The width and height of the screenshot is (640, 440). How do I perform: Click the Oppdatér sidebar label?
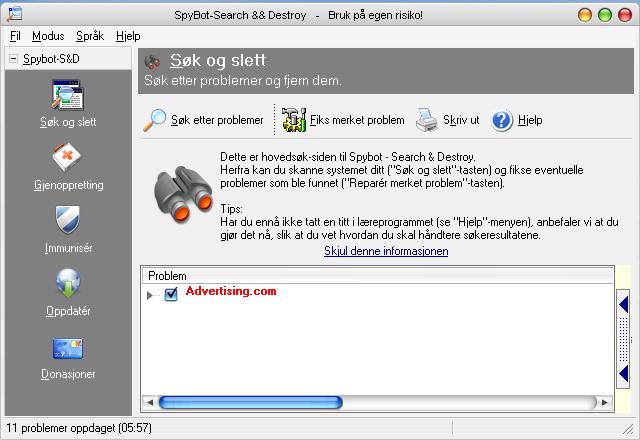point(68,311)
